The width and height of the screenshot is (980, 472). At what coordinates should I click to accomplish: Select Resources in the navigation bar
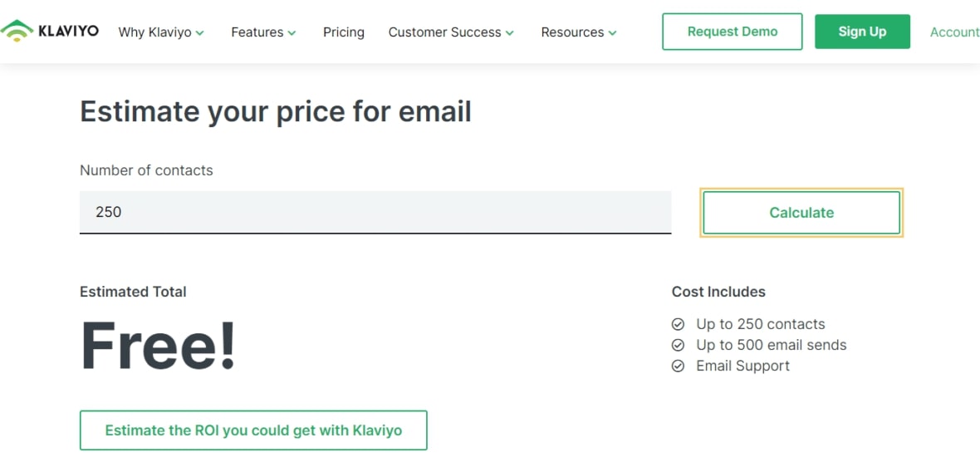tap(572, 32)
